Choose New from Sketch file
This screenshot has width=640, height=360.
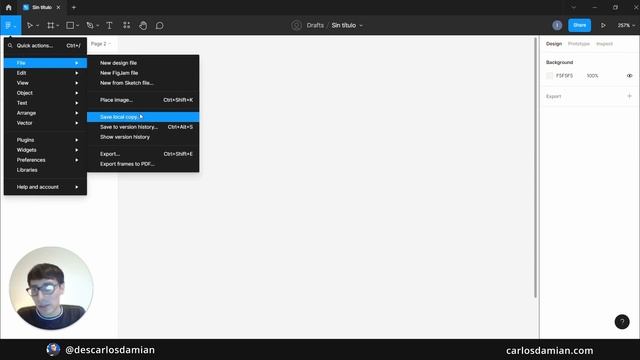pos(143,83)
